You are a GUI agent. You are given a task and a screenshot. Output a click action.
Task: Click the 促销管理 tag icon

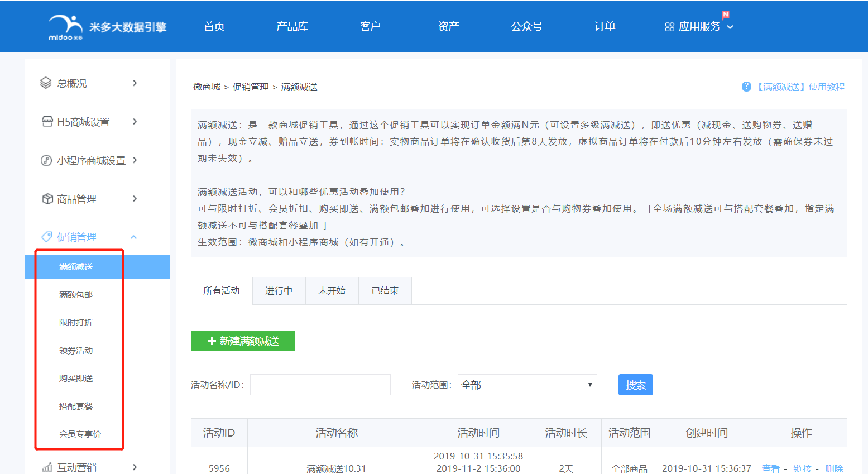47,237
